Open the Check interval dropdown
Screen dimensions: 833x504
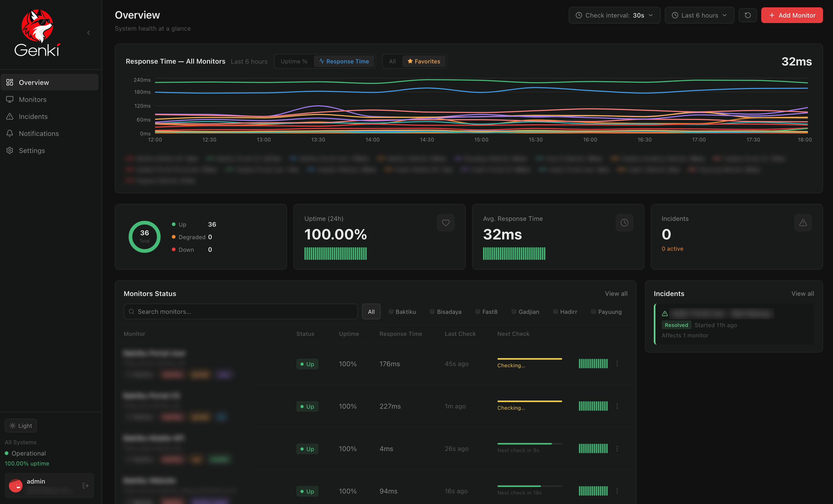[614, 15]
